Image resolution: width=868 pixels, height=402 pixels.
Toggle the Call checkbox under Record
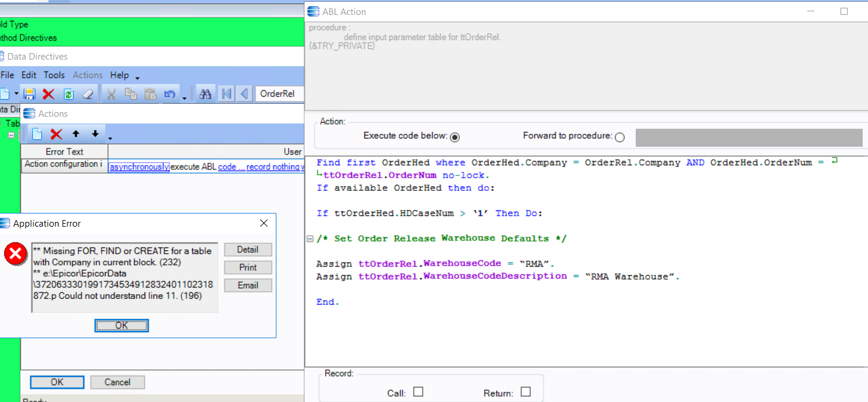pos(418,392)
